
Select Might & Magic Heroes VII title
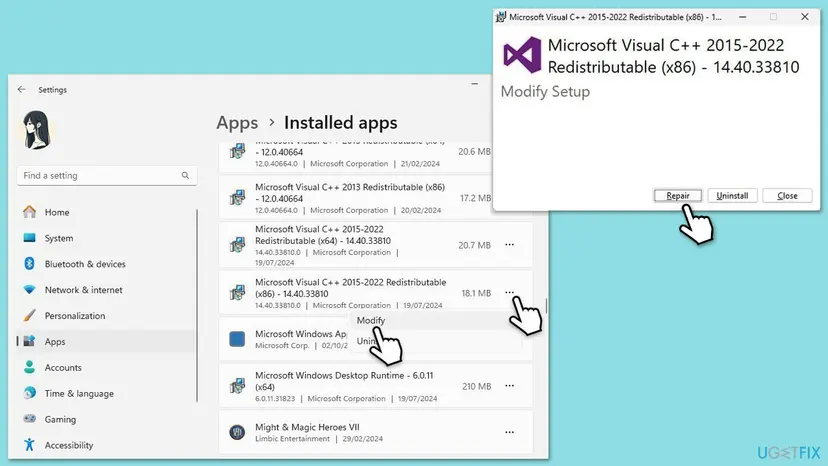[307, 427]
